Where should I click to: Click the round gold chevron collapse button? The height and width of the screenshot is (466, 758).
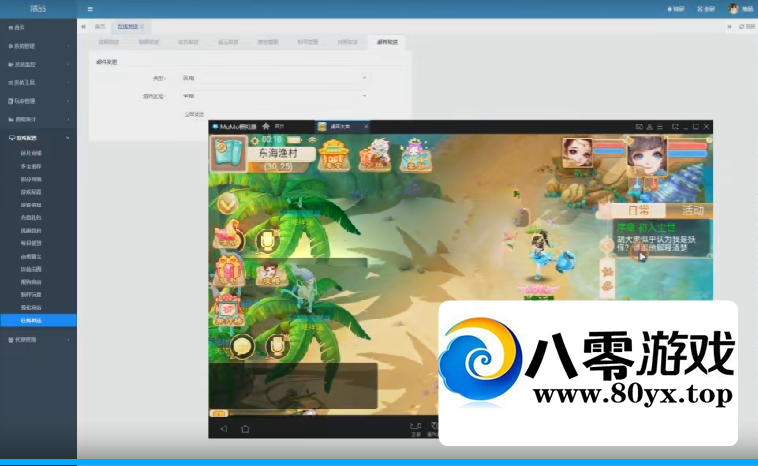(227, 204)
